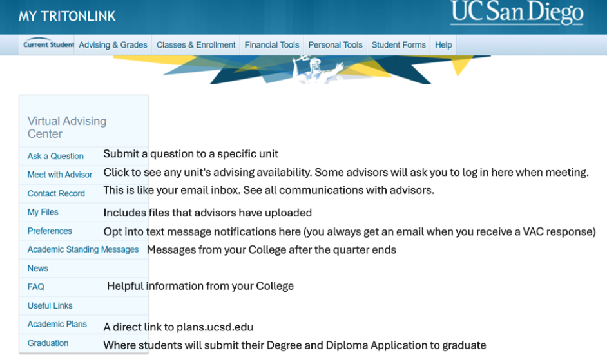Open the Classes & Enrollment menu
Viewport: 607px width, 364px height.
tap(196, 45)
